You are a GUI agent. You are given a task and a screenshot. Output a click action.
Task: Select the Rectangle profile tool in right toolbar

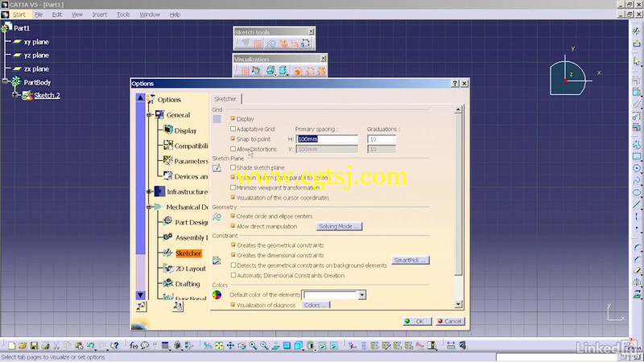pos(637,156)
